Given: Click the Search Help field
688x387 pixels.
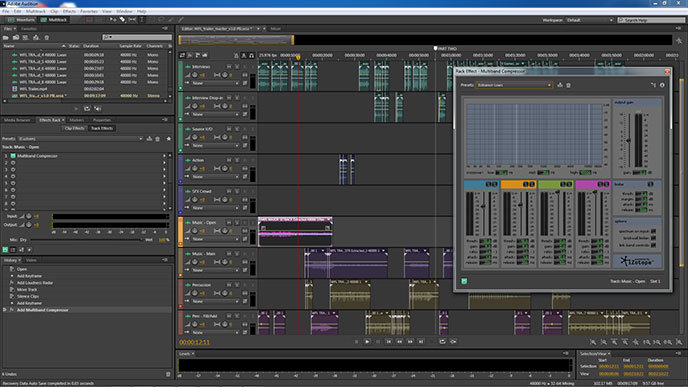Looking at the screenshot, I should pos(651,20).
